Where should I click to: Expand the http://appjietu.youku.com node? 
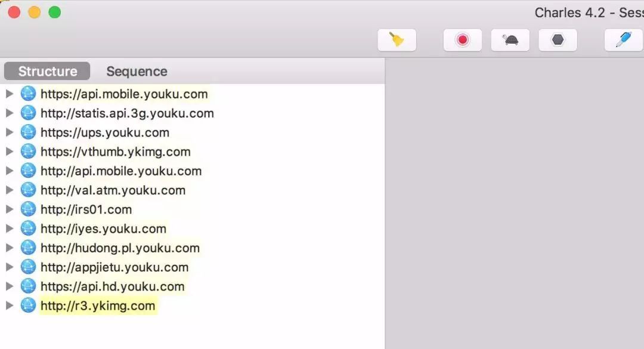[x=9, y=267]
